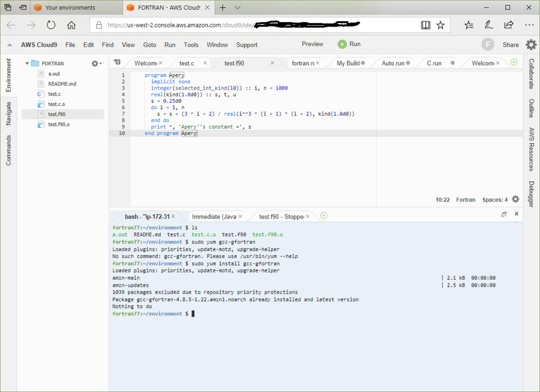Viewport: 540px width, 392px height.
Task: Go to browser home page icon
Action: coord(71,25)
